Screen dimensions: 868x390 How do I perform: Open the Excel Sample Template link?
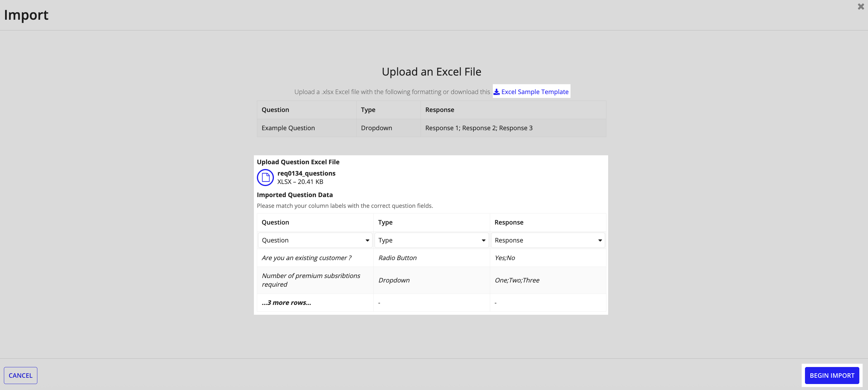(x=534, y=92)
